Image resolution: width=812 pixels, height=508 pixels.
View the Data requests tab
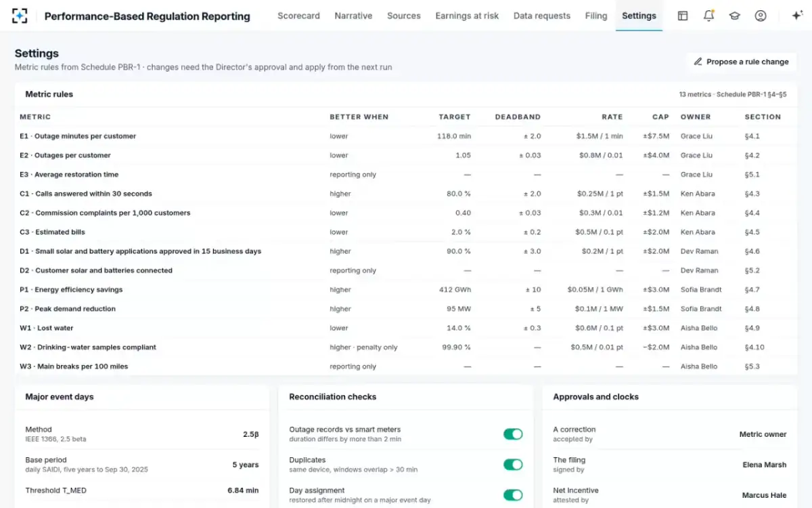point(542,16)
